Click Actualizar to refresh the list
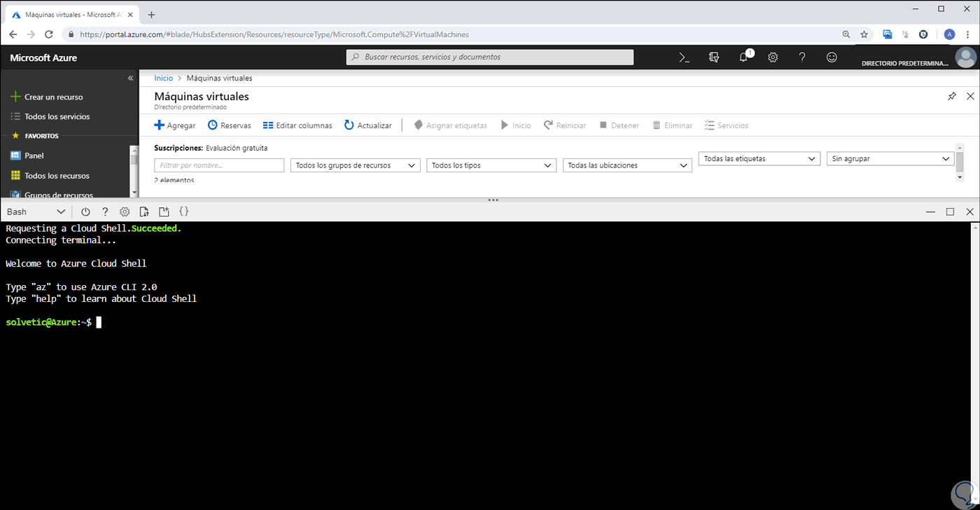 pos(368,125)
